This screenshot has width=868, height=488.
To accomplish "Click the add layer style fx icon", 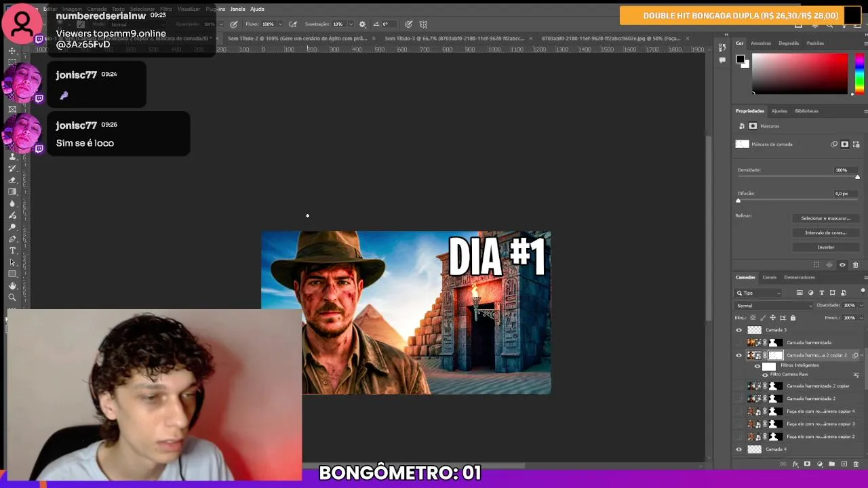I will tap(795, 464).
